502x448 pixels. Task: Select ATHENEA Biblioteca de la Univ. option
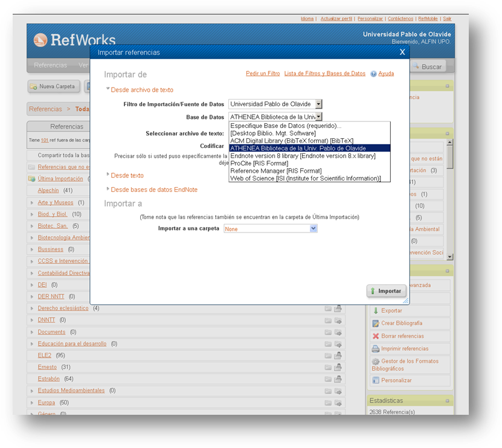pos(309,148)
